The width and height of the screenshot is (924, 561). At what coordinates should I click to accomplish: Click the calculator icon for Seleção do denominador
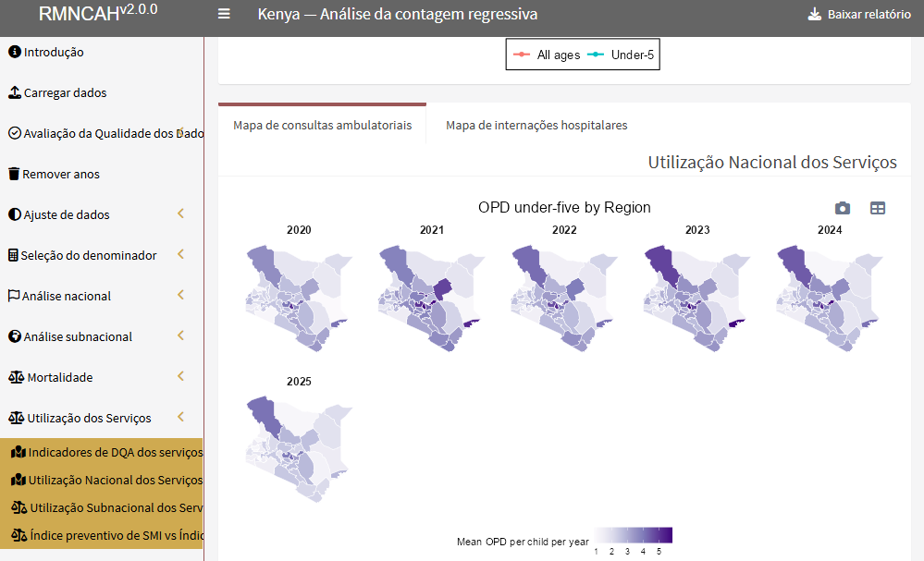[13, 255]
